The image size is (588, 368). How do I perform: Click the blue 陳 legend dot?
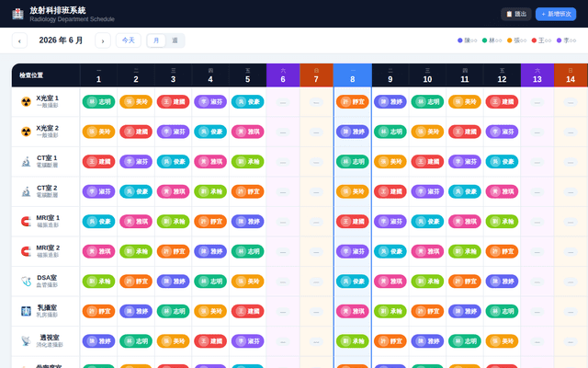pos(459,40)
